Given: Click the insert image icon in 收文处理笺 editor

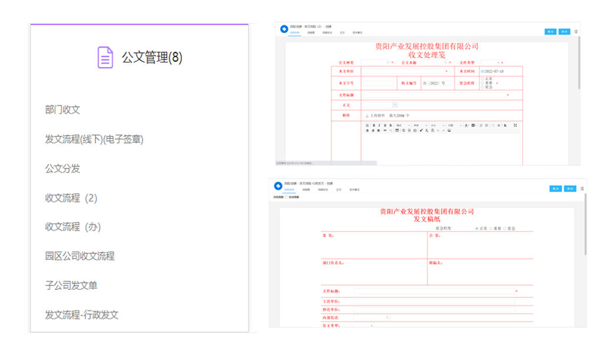Looking at the screenshot, I should [x=449, y=130].
